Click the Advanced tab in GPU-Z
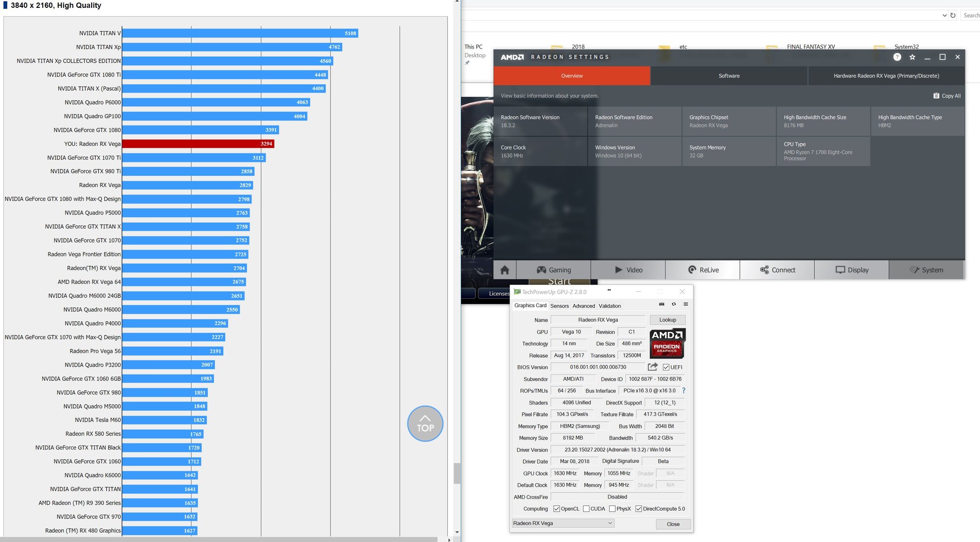The width and height of the screenshot is (980, 542). 583,305
